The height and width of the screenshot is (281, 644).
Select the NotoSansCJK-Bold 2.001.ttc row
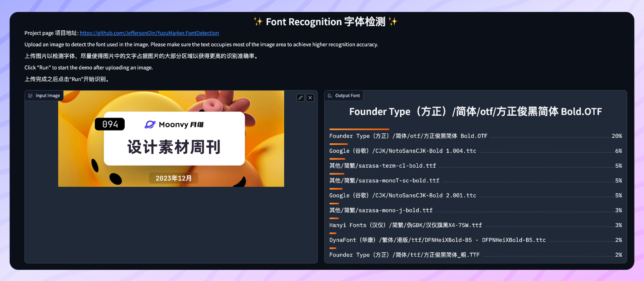pyautogui.click(x=475, y=196)
